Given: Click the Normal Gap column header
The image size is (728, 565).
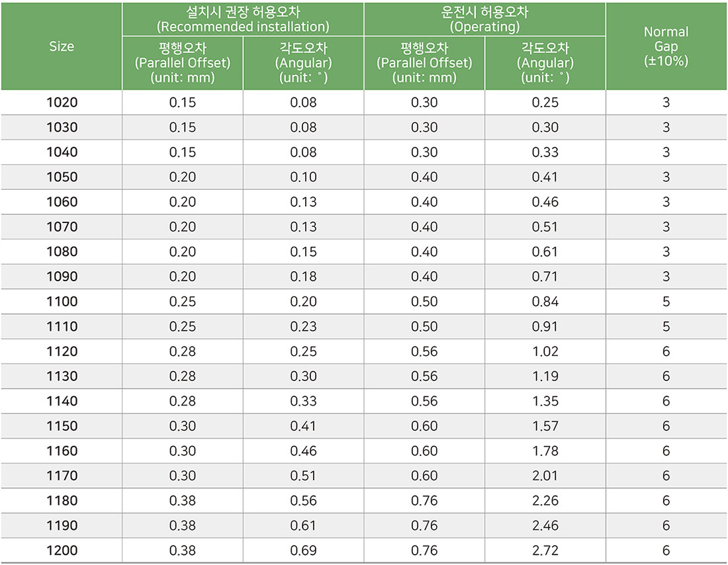Looking at the screenshot, I should [x=666, y=46].
